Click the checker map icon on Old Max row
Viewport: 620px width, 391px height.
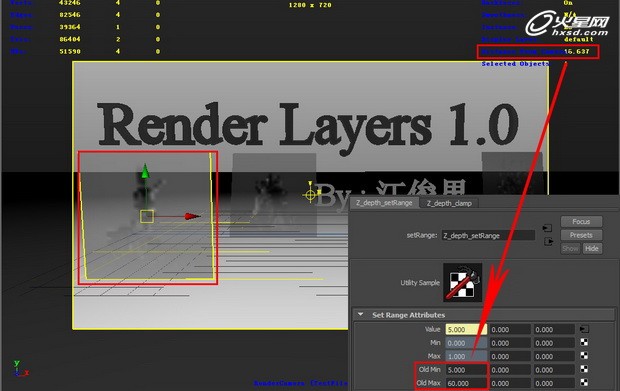point(584,383)
